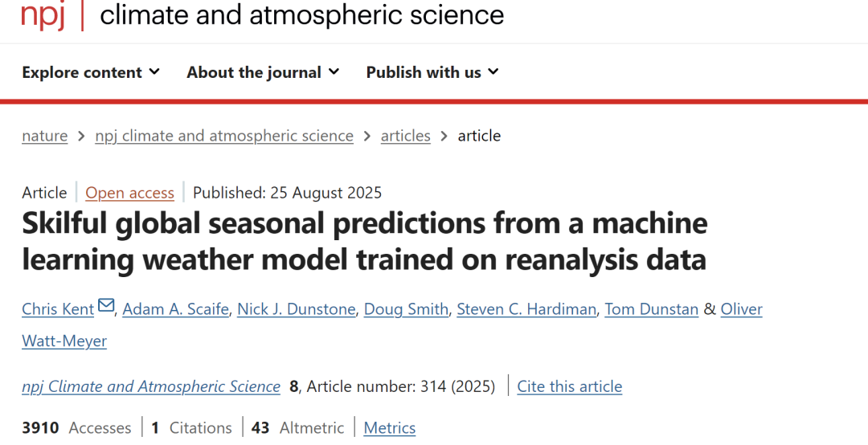The image size is (868, 445).
Task: Select author Tom Dunstan
Action: coord(652,308)
